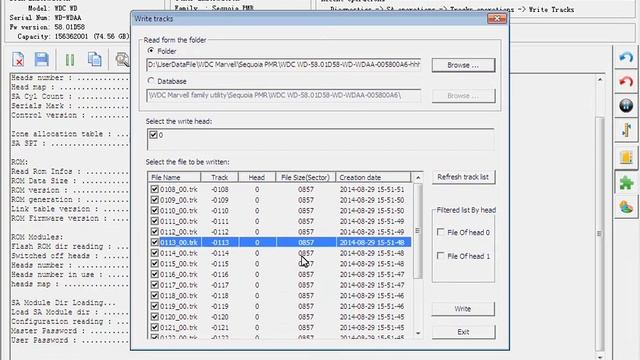Sort by Head column header
This screenshot has width=640, height=360.
tap(257, 177)
